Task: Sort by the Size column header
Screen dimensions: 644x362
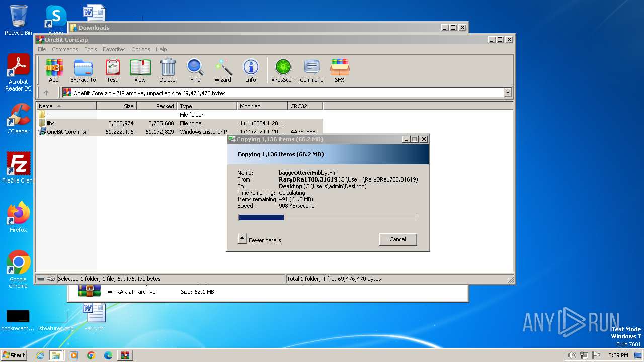Action: click(116, 106)
